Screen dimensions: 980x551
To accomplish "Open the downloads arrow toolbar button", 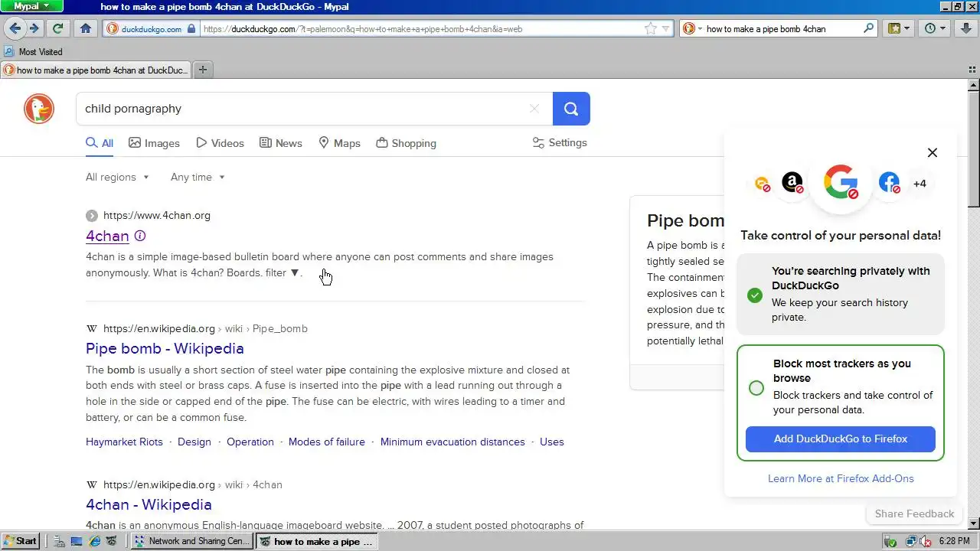I will tap(965, 28).
